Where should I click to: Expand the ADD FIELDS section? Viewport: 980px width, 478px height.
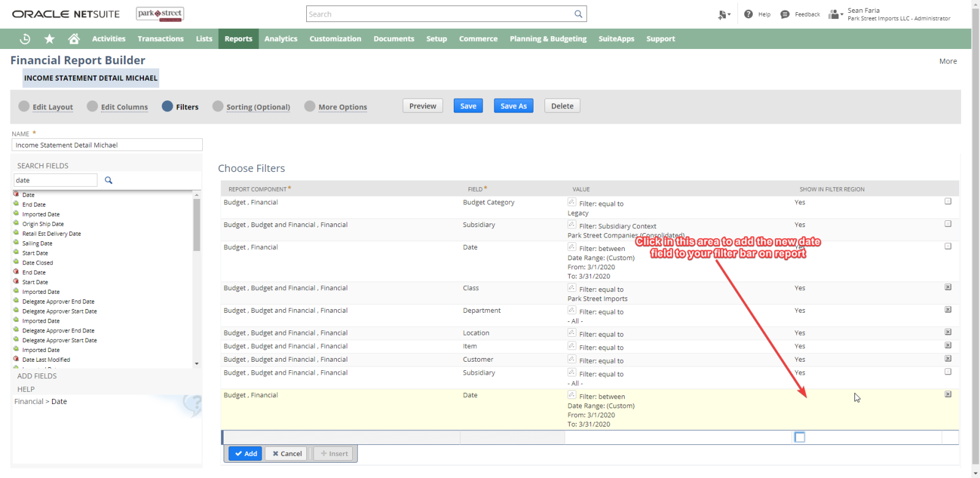point(37,376)
